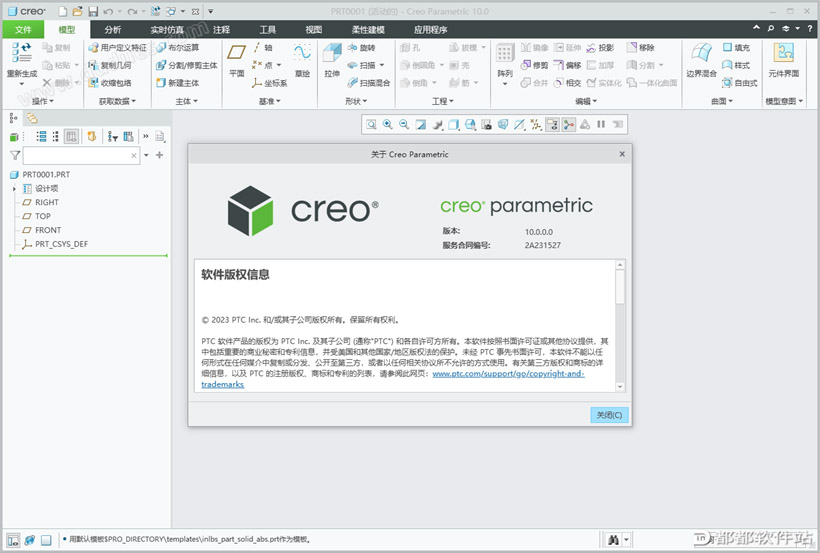Click 元件界面 (Component Interface)
Screen dimensions: 820x553
783,60
